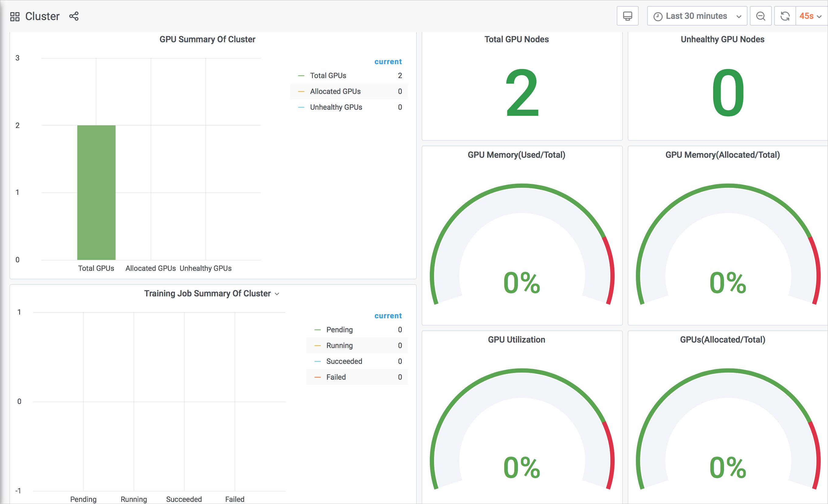
Task: Toggle Total GPUs series in legend
Action: [x=328, y=76]
